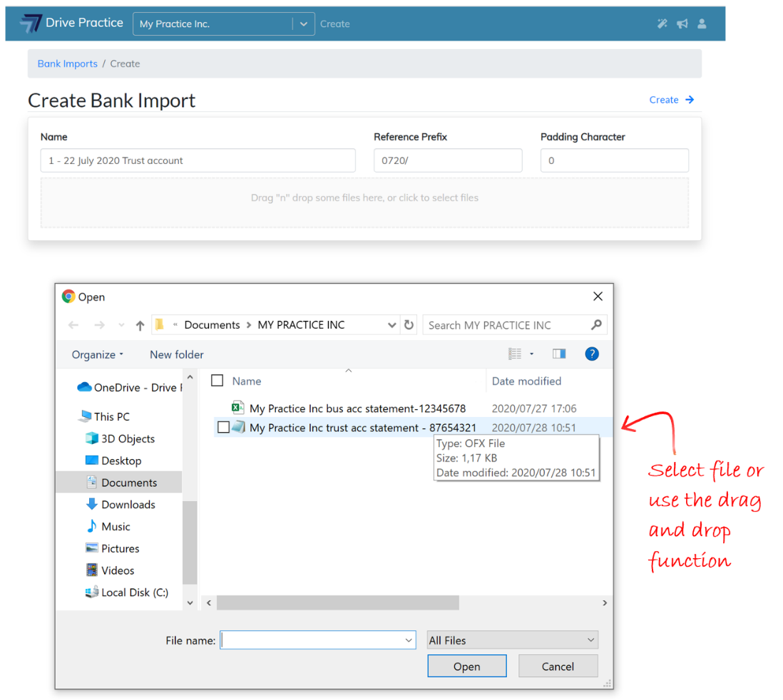Go up one folder level arrow
Image resolution: width=783 pixels, height=700 pixels.
(x=140, y=325)
